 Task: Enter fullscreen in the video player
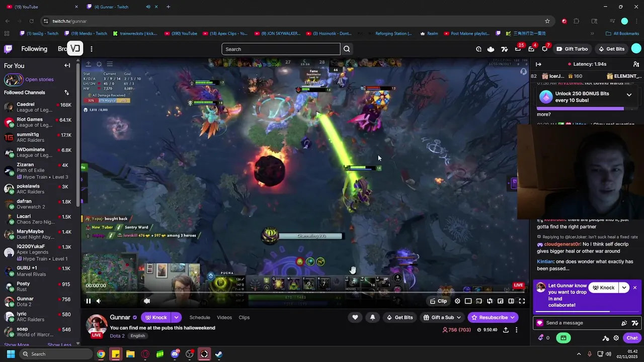[x=522, y=301]
